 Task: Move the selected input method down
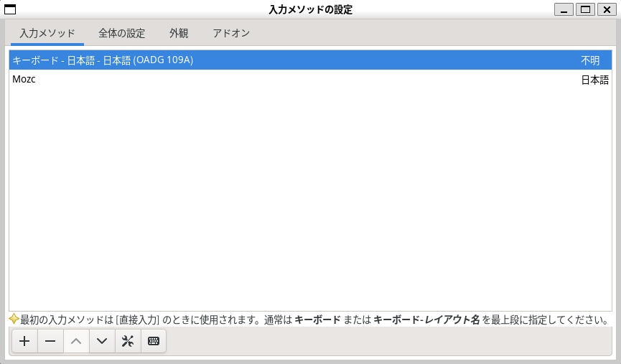point(102,341)
